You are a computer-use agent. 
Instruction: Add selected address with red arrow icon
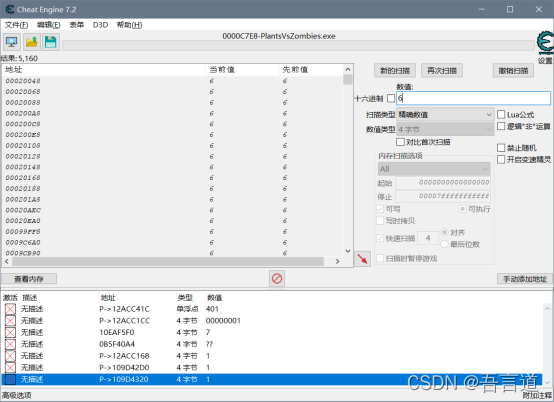point(363,259)
